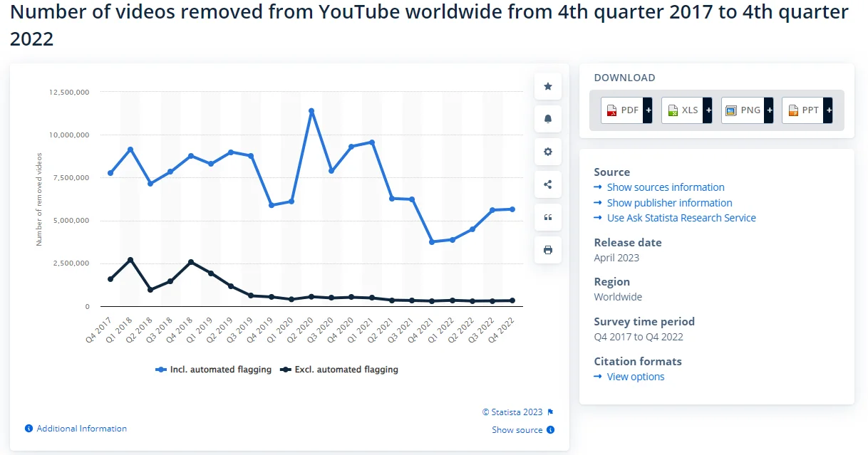Toggle the Excl. automated flagging series
Image resolution: width=868 pixels, height=455 pixels.
pos(339,370)
